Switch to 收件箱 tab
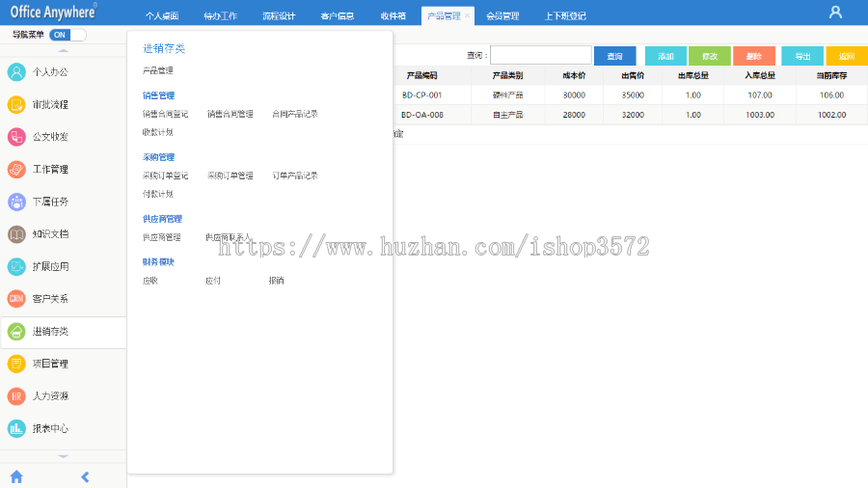Image resolution: width=868 pixels, height=488 pixels. tap(393, 16)
